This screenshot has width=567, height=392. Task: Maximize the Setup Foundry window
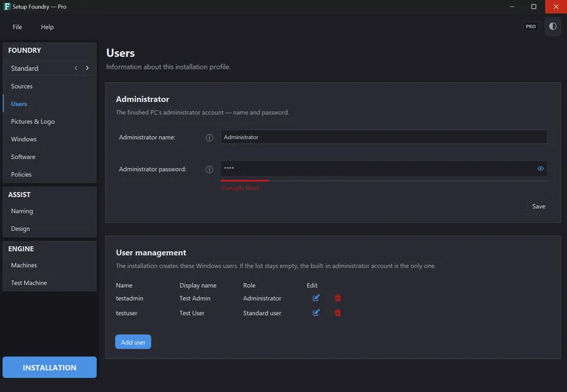[x=534, y=6]
